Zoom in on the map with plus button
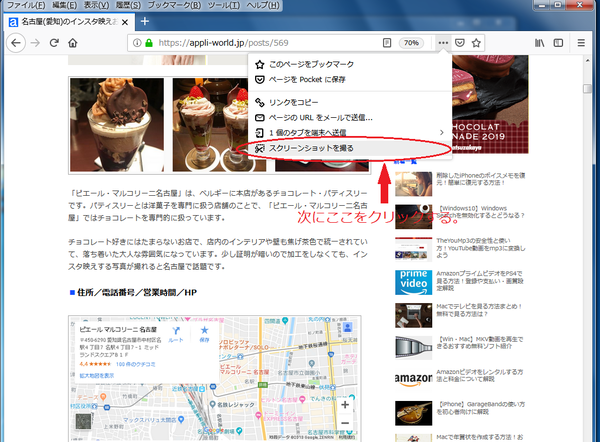This screenshot has height=442, width=600. (345, 404)
